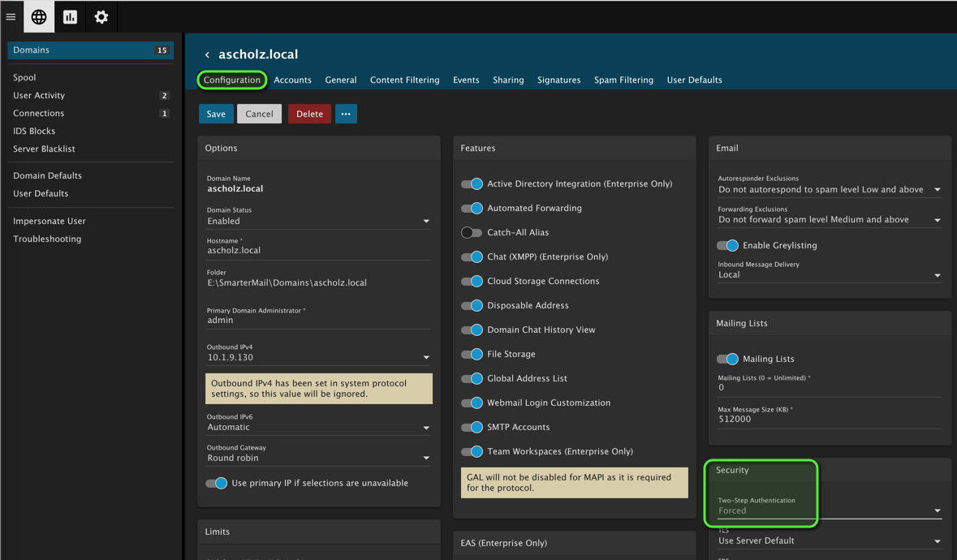Open the reports chart icon
Image resolution: width=957 pixels, height=560 pixels.
point(70,17)
